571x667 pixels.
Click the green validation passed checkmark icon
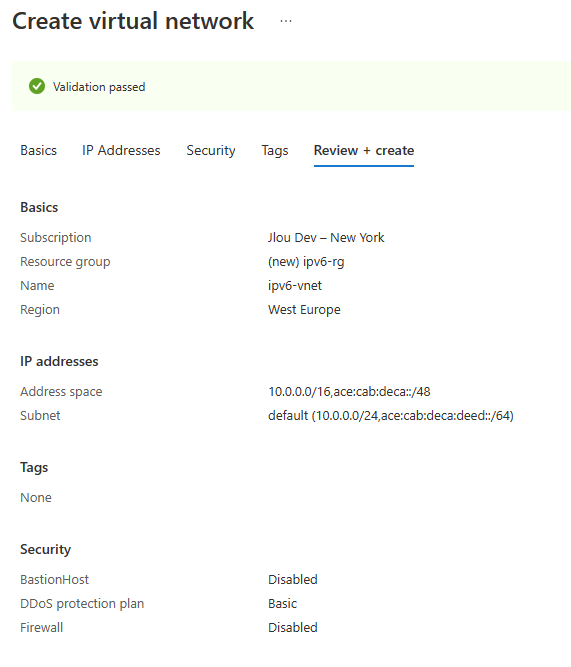(37, 86)
